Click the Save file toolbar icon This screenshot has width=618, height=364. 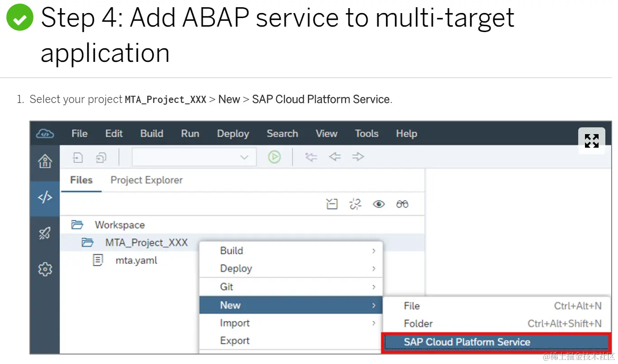[78, 157]
